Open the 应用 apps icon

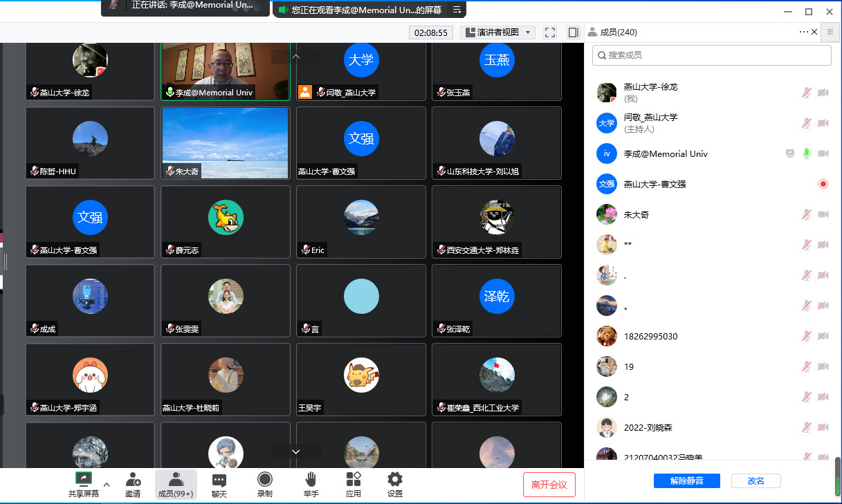pos(353,480)
